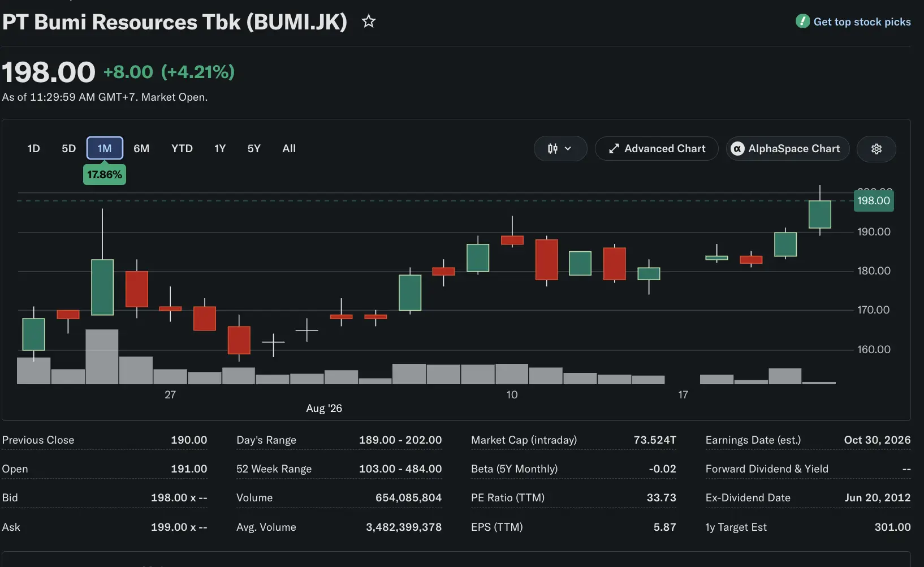Click 52 Week Range value 103.00 - 484.00
The width and height of the screenshot is (924, 567).
pyautogui.click(x=400, y=469)
